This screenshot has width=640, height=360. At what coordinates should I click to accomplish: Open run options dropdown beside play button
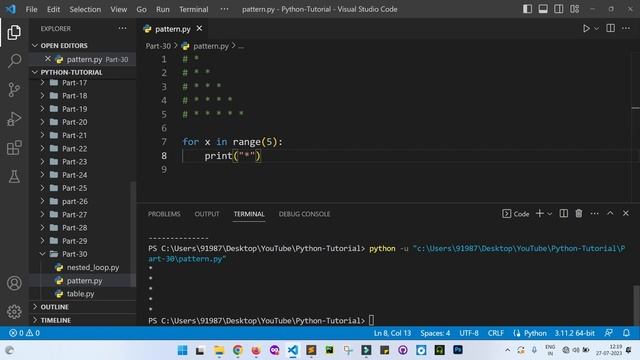click(596, 29)
